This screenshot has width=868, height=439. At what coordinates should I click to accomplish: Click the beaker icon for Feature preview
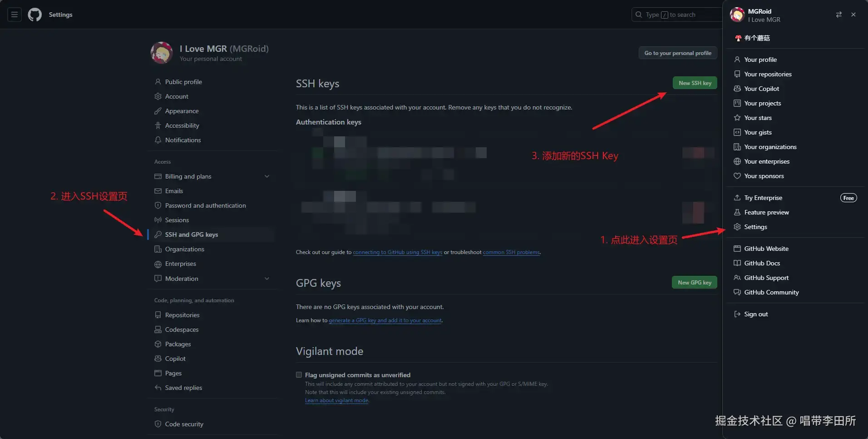[737, 212]
